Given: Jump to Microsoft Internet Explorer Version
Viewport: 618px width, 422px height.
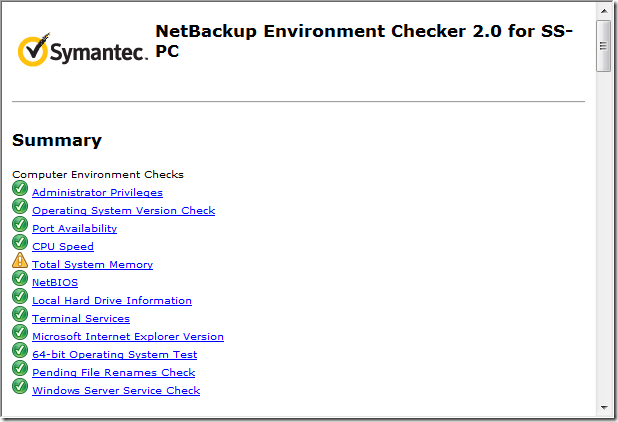Looking at the screenshot, I should 128,337.
